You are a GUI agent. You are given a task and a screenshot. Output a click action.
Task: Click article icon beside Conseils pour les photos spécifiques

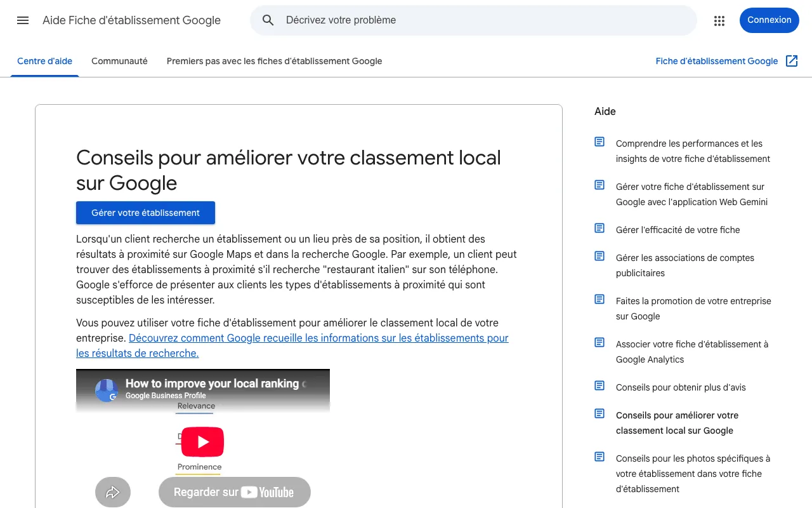tap(599, 457)
